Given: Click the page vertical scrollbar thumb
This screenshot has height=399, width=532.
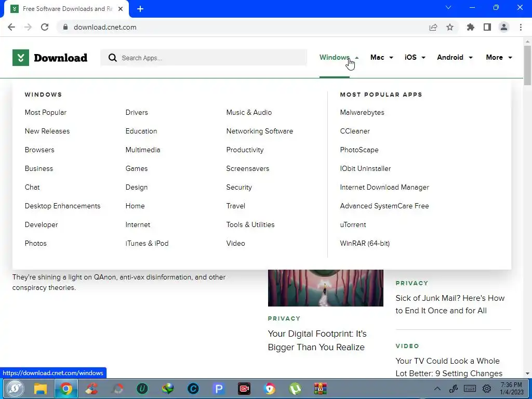Looking at the screenshot, I should click(527, 65).
